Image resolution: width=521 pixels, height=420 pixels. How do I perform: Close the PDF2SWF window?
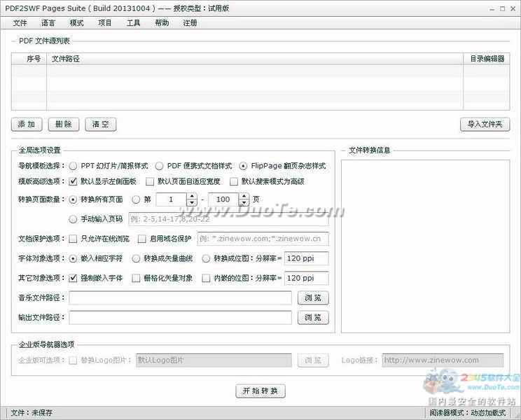point(513,9)
